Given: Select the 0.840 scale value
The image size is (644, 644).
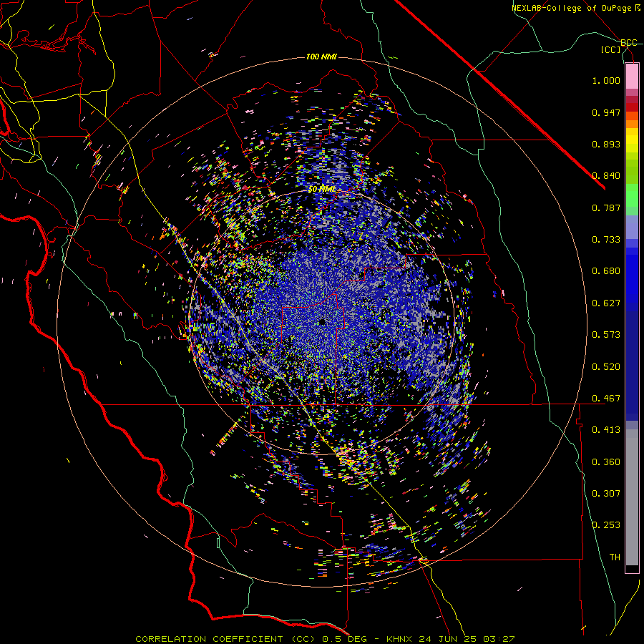Looking at the screenshot, I should click(606, 176).
